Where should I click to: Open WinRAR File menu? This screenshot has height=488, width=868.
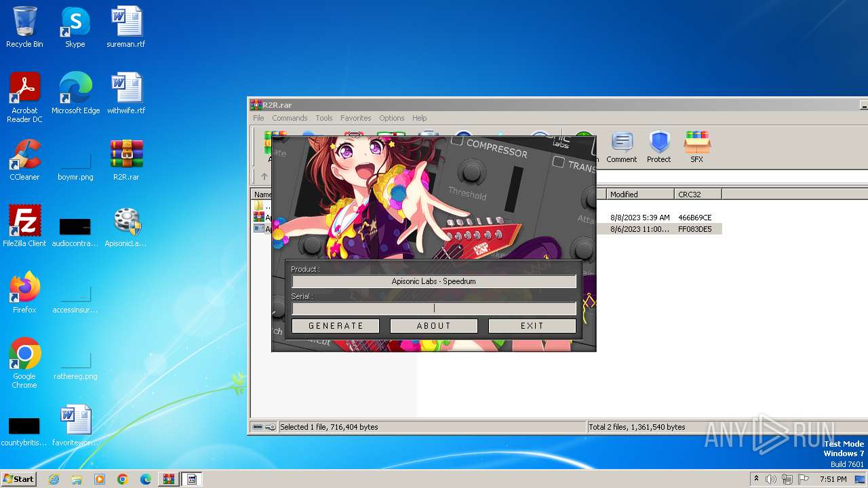point(258,118)
